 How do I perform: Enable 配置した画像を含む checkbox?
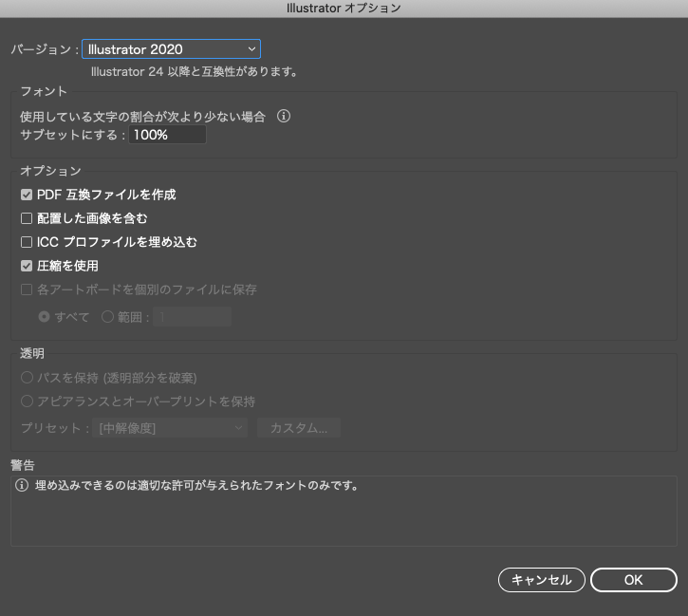click(x=27, y=218)
